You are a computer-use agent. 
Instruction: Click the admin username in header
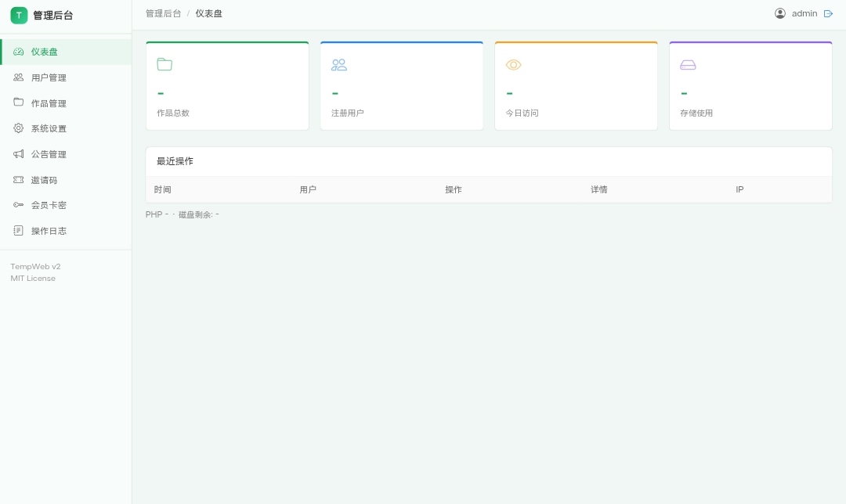[804, 13]
